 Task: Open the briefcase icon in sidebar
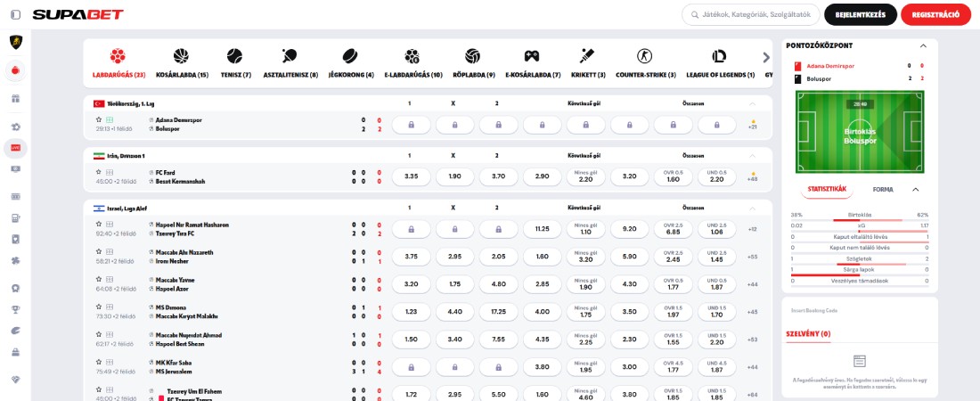click(x=16, y=352)
